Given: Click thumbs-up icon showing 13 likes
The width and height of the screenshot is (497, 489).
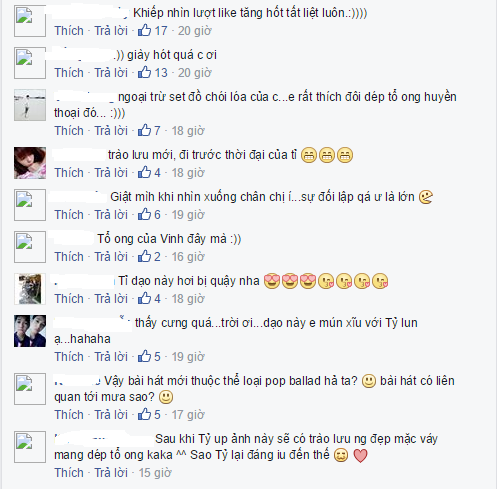Looking at the screenshot, I should coord(144,72).
